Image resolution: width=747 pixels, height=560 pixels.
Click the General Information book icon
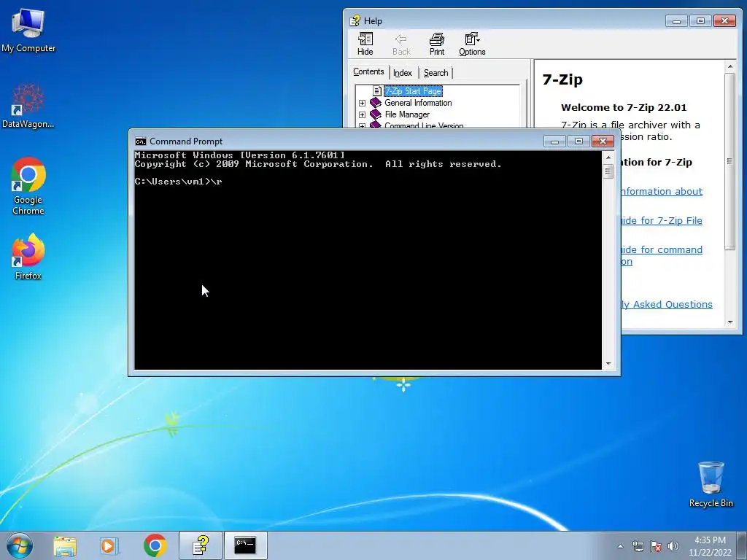pos(376,103)
